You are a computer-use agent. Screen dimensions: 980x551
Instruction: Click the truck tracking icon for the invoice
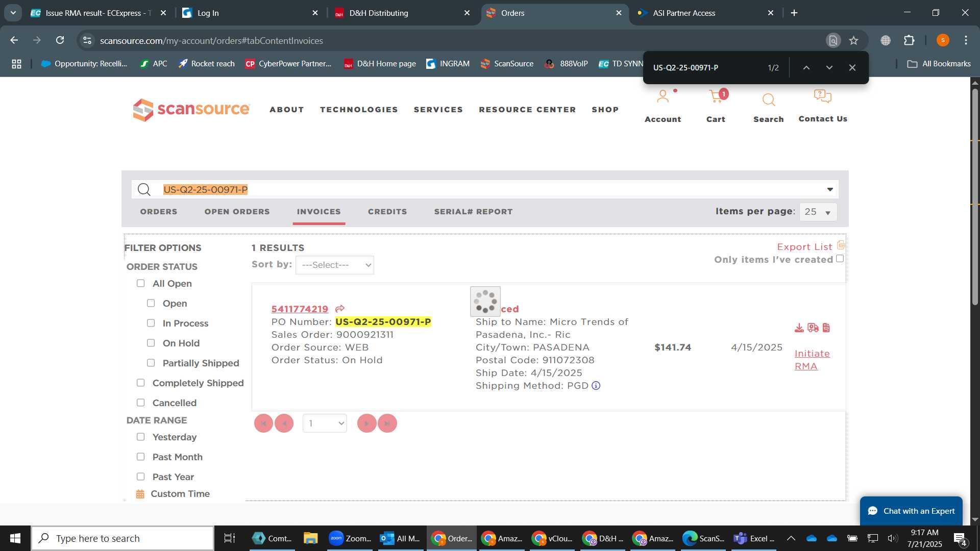tap(813, 328)
